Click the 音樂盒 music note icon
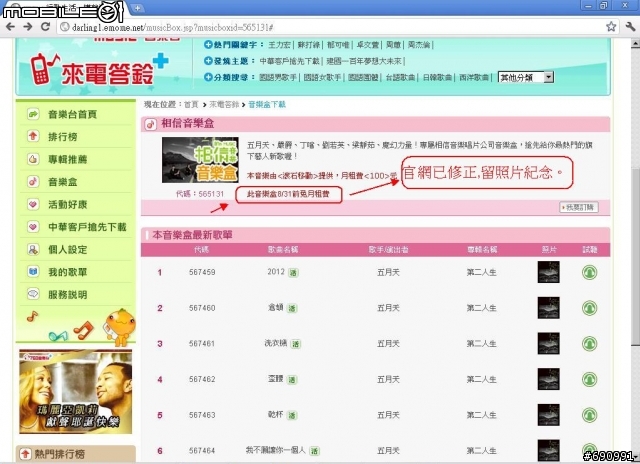640x464 pixels. pos(33,181)
